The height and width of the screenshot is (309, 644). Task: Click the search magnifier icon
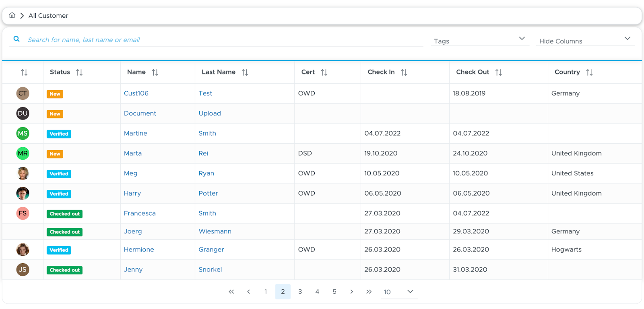17,39
